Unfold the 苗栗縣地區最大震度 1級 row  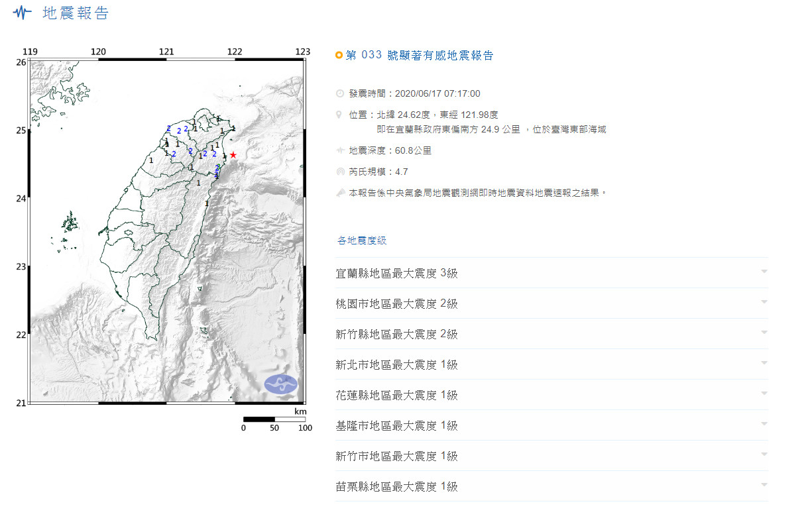point(551,486)
